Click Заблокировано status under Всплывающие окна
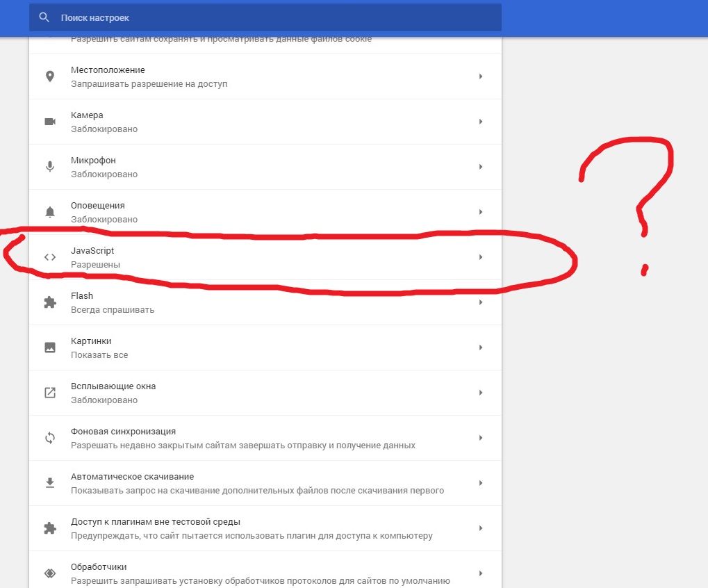Image resolution: width=708 pixels, height=588 pixels. tap(104, 400)
